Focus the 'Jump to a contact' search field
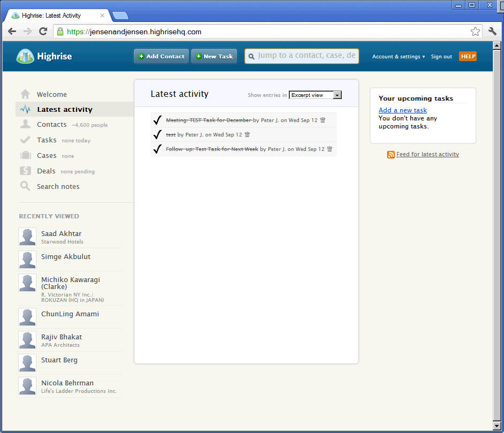 (302, 56)
